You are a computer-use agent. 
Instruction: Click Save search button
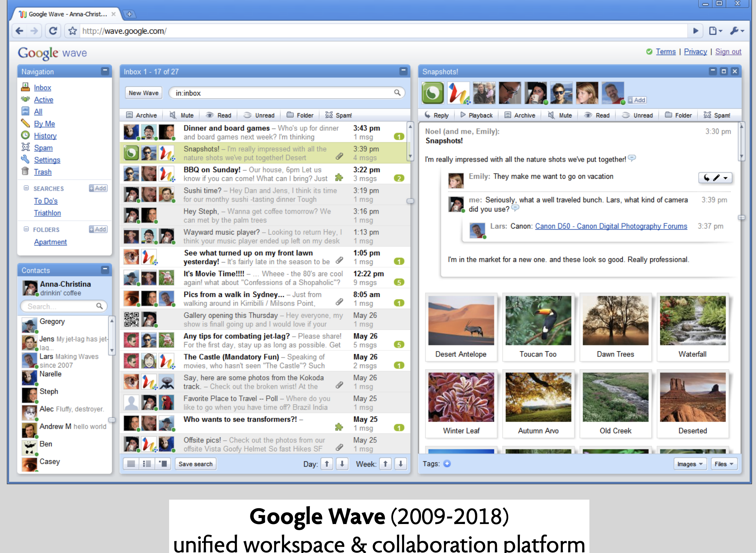pos(196,464)
